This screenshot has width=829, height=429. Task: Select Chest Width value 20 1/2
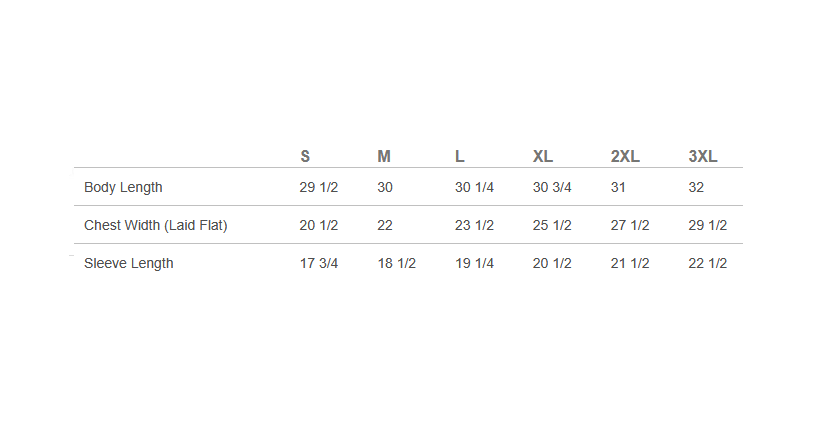[319, 225]
